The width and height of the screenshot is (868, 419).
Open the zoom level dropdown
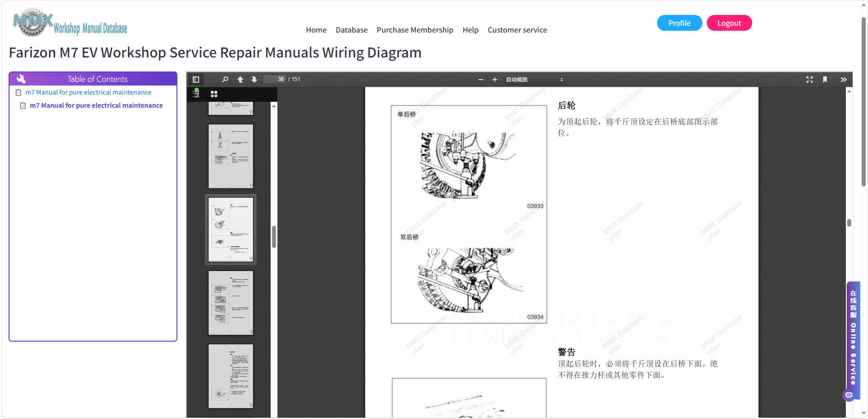pyautogui.click(x=534, y=80)
